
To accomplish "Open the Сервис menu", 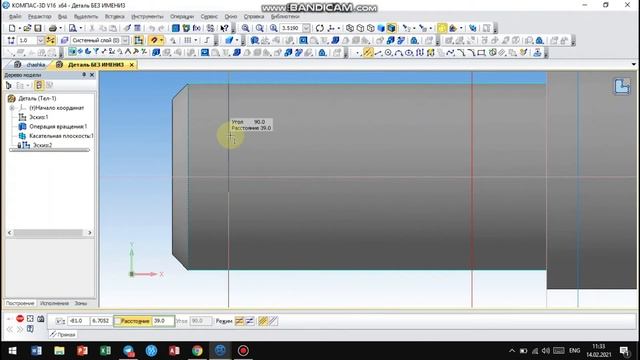I will [x=209, y=16].
